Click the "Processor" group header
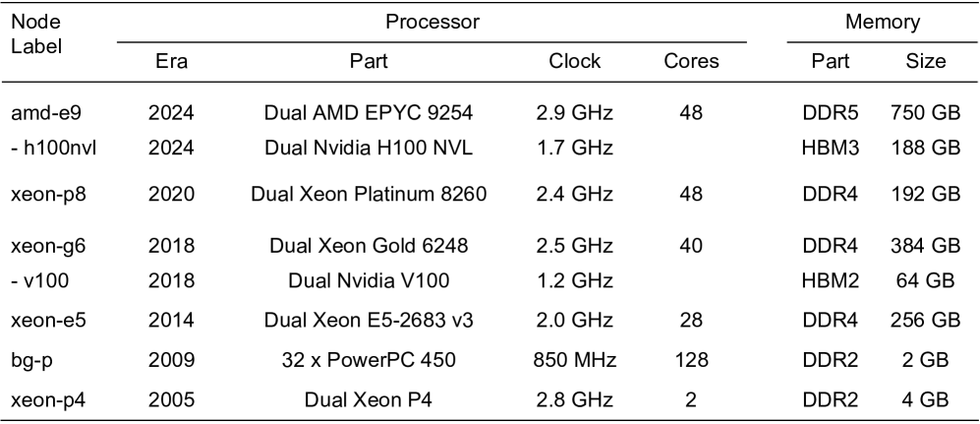This screenshot has width=980, height=424. click(x=432, y=21)
